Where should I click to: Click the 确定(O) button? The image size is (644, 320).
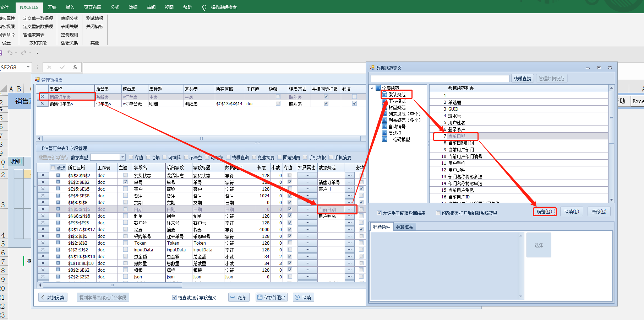pyautogui.click(x=544, y=212)
